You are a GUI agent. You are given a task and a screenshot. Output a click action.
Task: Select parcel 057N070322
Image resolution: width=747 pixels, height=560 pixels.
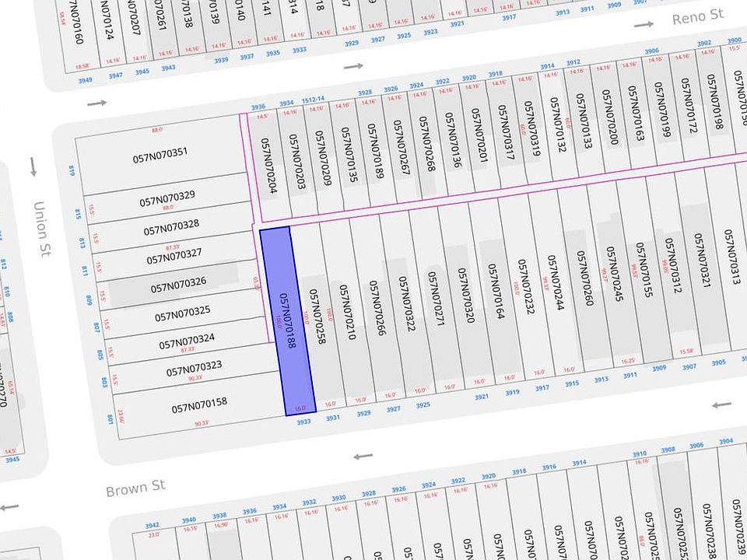pyautogui.click(x=407, y=304)
